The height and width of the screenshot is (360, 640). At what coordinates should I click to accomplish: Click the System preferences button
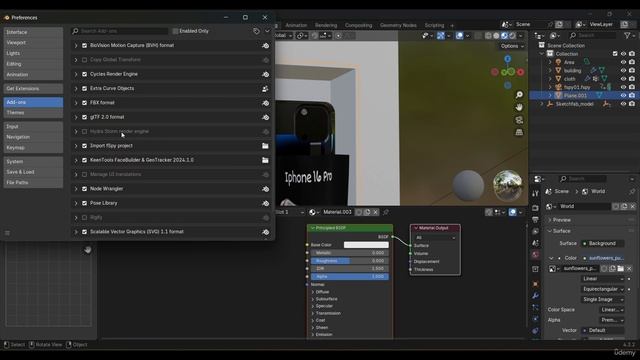coord(33,162)
